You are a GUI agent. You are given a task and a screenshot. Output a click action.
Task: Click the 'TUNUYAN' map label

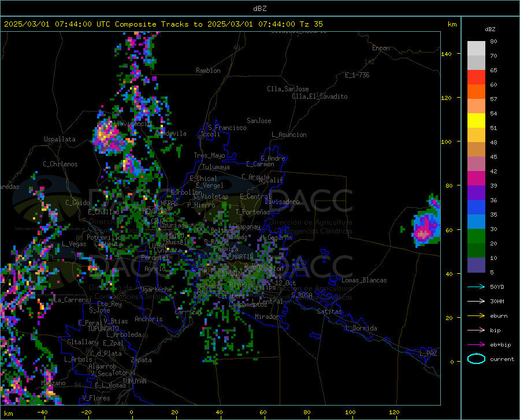[x=134, y=381]
